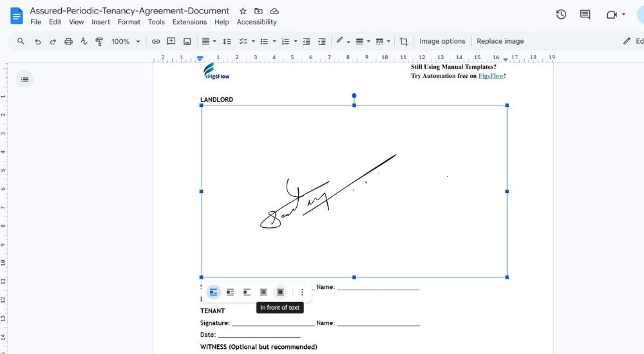644x354 pixels.
Task: Click the move-to-folder icon beside the title
Action: [x=258, y=11]
